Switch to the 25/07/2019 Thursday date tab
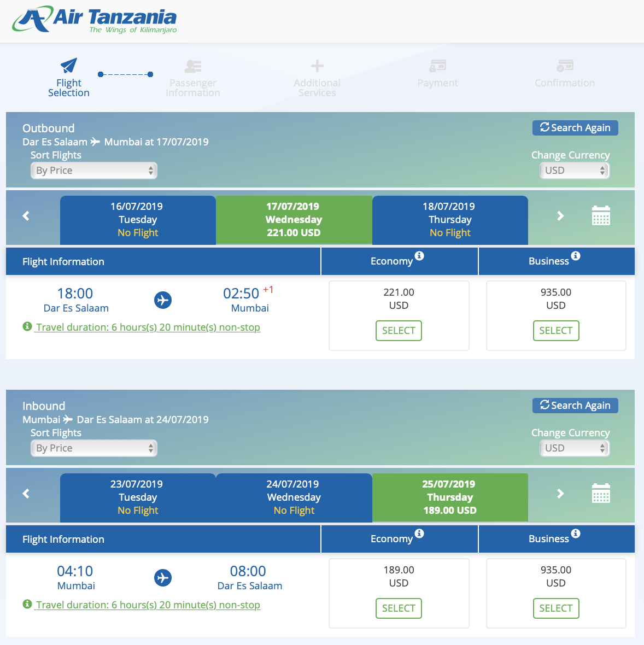Image resolution: width=644 pixels, height=645 pixels. (449, 497)
